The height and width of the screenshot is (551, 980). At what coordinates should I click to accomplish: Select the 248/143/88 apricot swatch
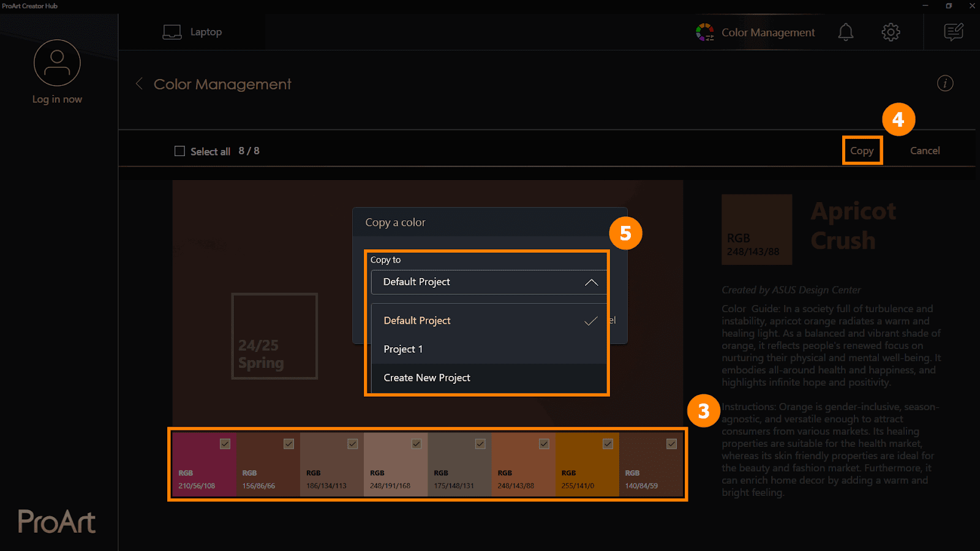click(524, 465)
